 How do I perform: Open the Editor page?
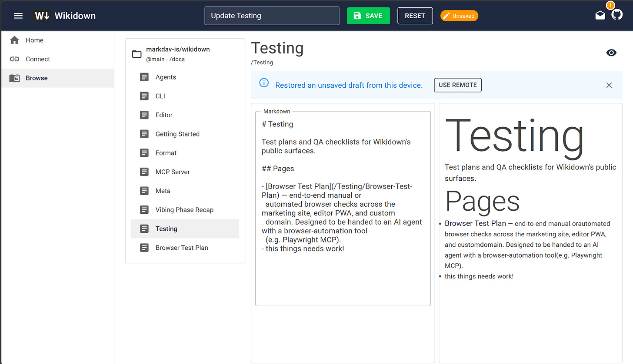[185, 115]
